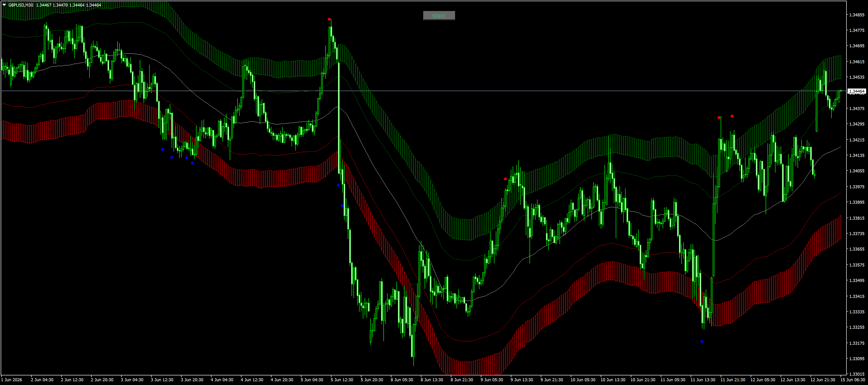Click the price axis label 1.33495
868x385 pixels.
857,280
